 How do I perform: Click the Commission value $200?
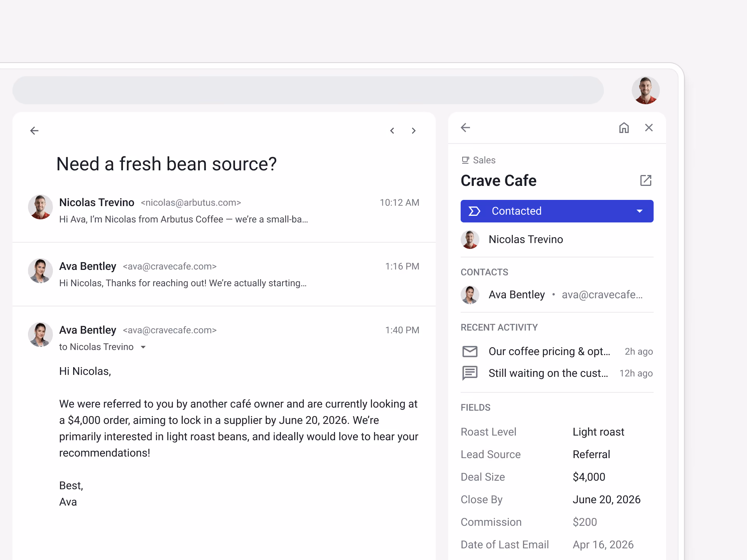pyautogui.click(x=585, y=522)
